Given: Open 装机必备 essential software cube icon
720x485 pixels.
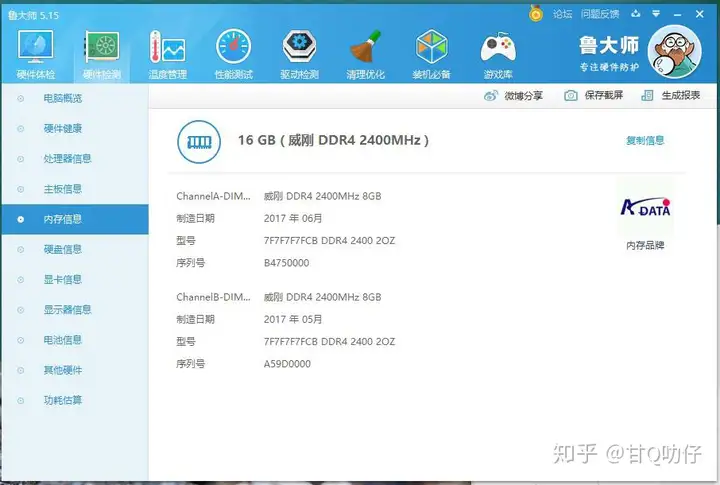Looking at the screenshot, I should (431, 46).
